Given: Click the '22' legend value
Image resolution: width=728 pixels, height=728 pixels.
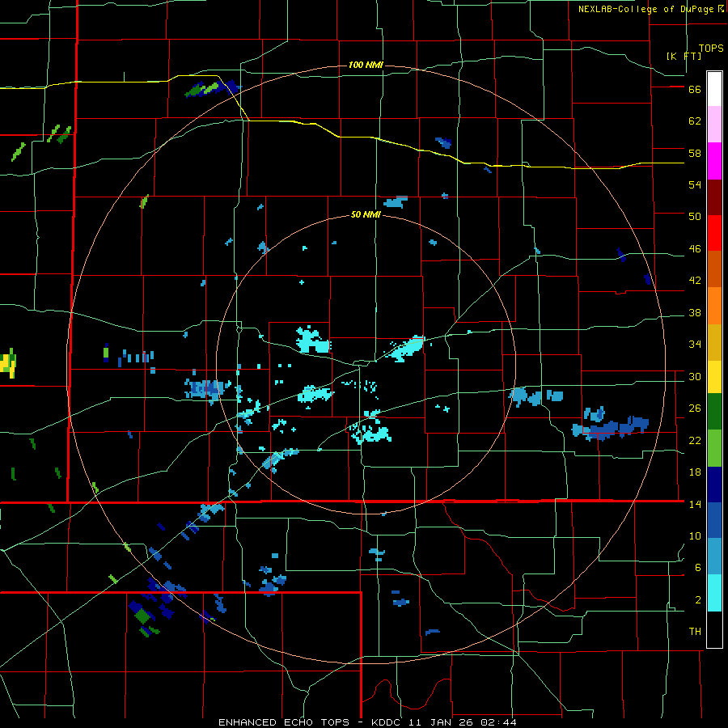Looking at the screenshot, I should (x=695, y=441).
